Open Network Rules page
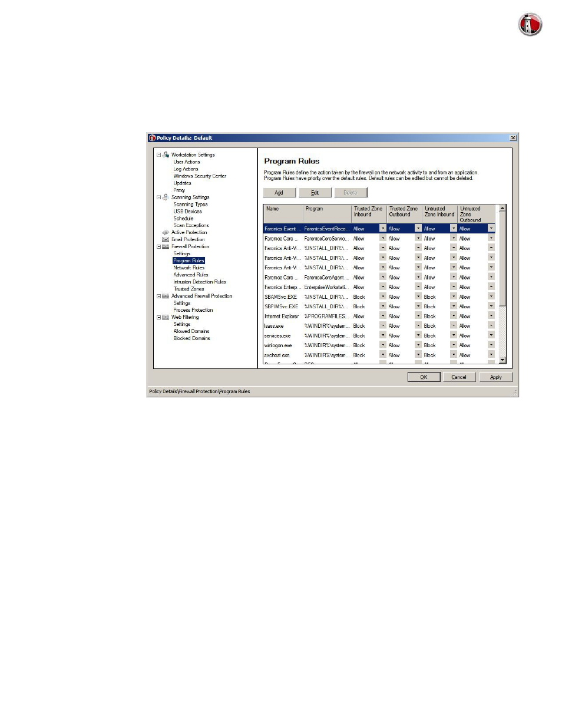This screenshot has height=728, width=562. tap(189, 268)
